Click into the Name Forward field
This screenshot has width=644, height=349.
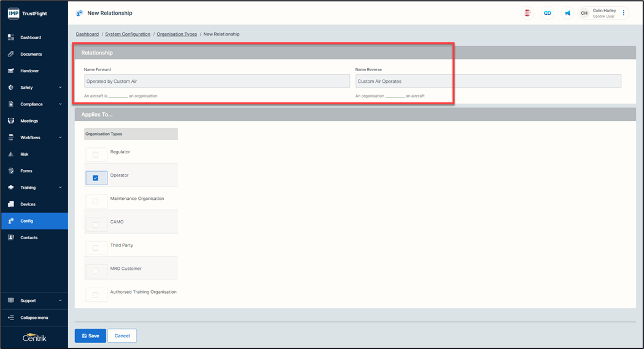[x=217, y=81]
